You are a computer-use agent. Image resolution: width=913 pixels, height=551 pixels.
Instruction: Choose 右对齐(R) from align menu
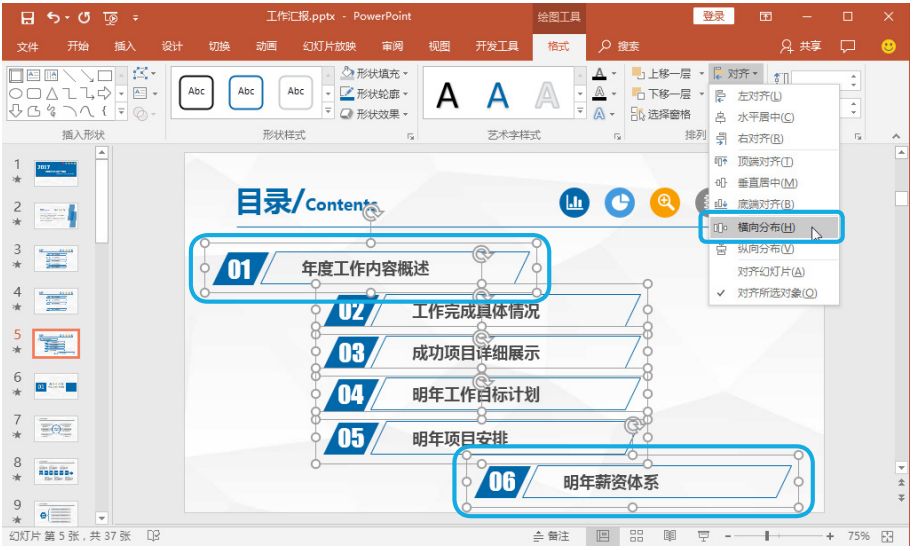[x=774, y=139]
